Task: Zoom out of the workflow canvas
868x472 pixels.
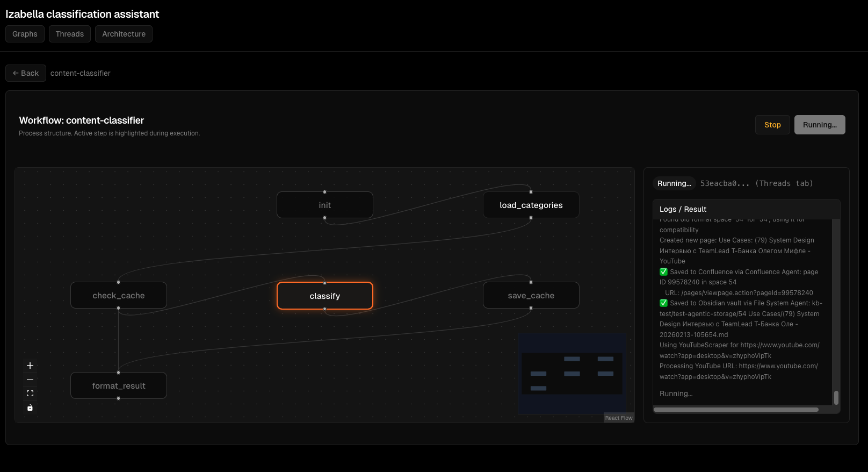Action: (30, 380)
